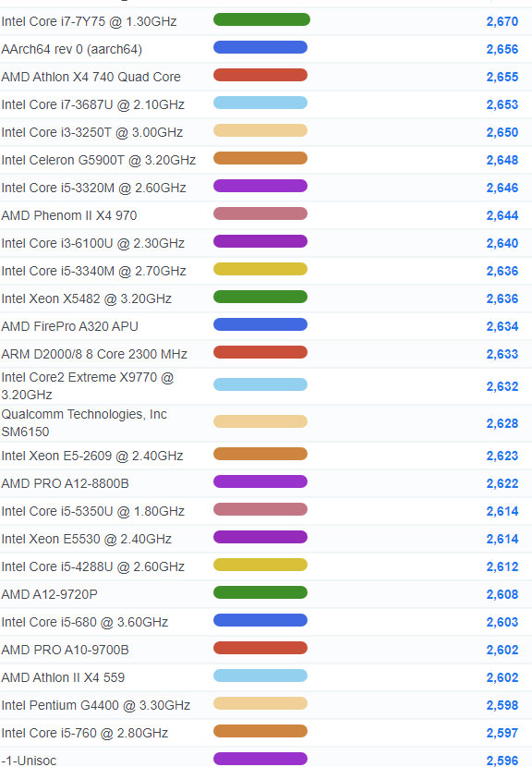The width and height of the screenshot is (532, 767).
Task: Click Intel Xeon X5482 @ 3.20GHz
Action: [x=87, y=298]
